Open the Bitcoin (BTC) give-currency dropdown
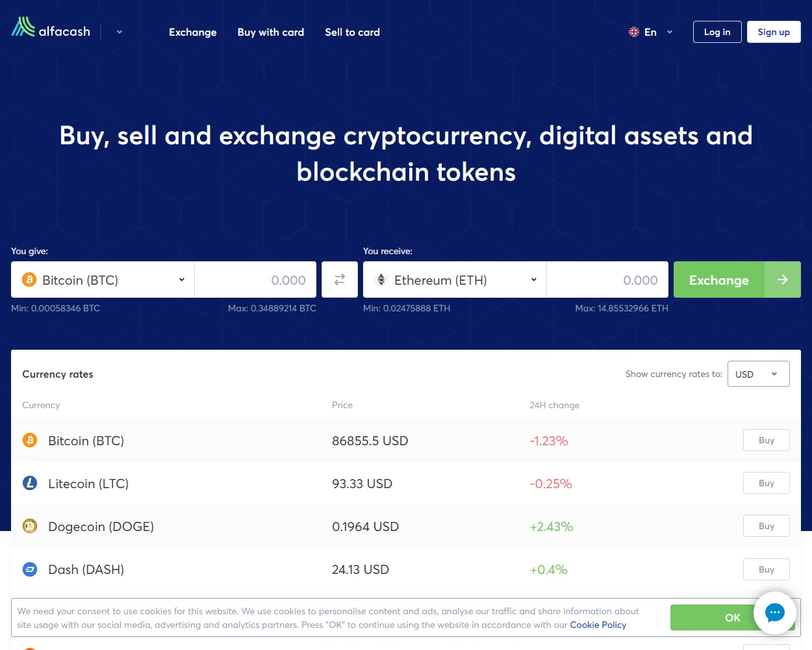Screen dimensions: 812x650 point(103,279)
